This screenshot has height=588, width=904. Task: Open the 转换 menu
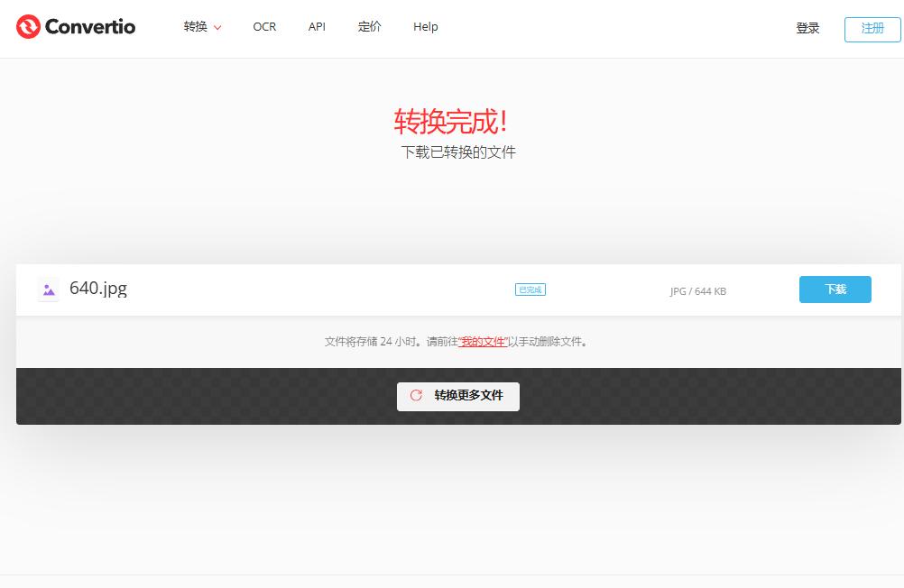click(196, 27)
